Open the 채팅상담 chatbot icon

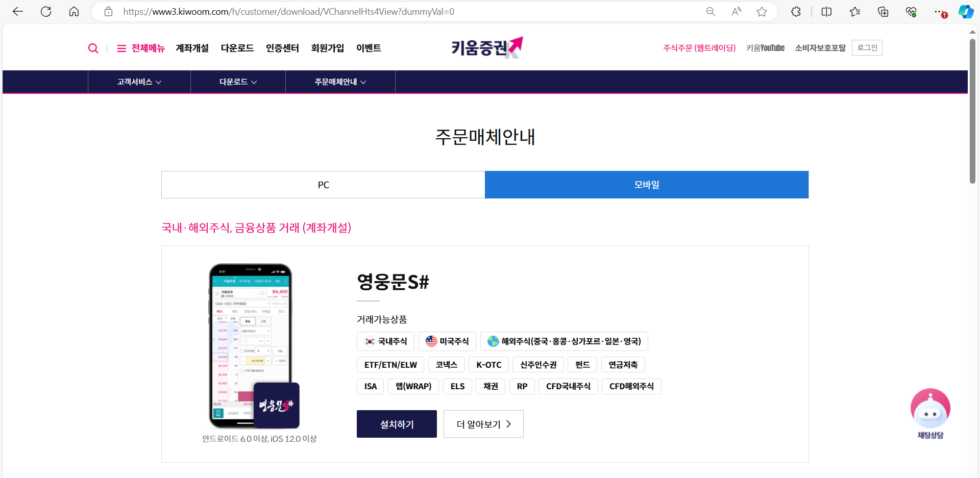click(930, 414)
